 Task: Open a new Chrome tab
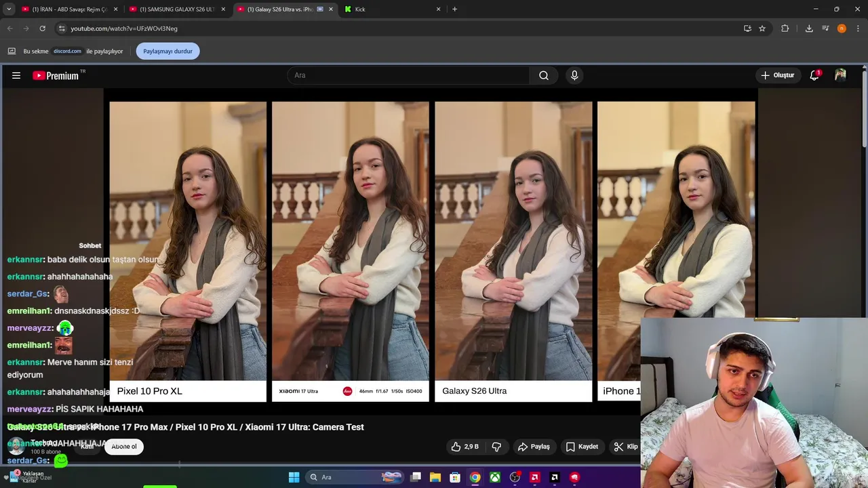pyautogui.click(x=454, y=9)
